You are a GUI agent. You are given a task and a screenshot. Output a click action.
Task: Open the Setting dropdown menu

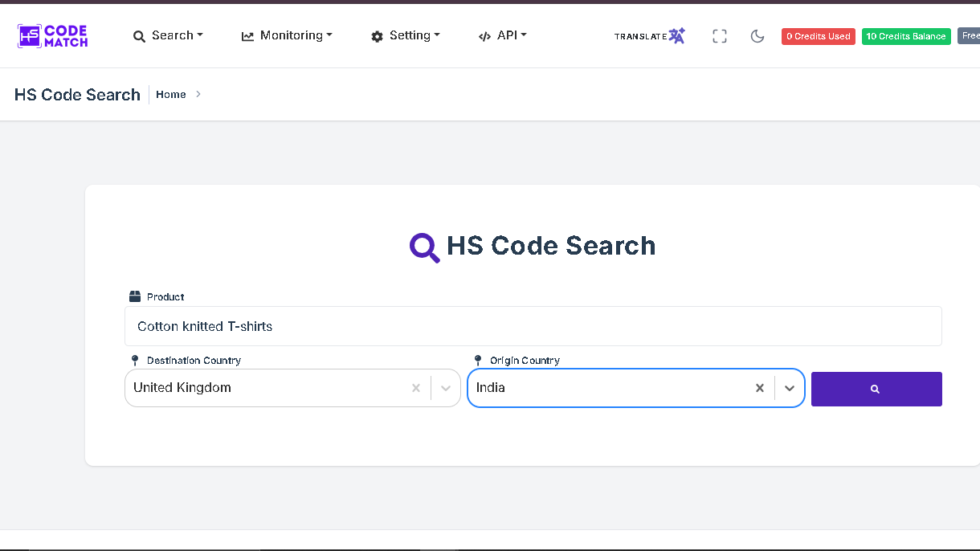tap(406, 35)
